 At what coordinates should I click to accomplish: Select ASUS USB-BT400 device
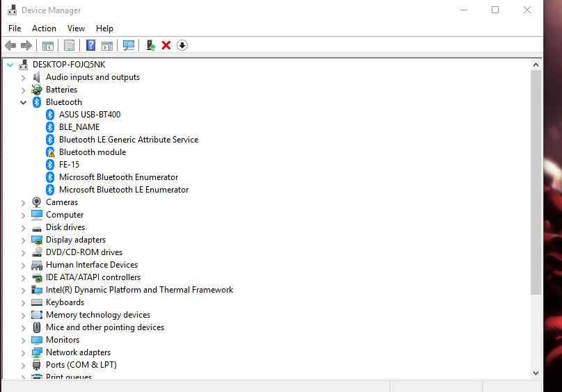[x=90, y=115]
